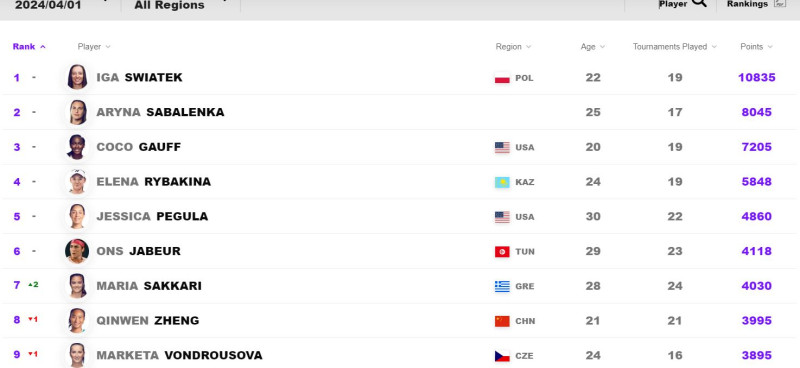800x368 pixels.
Task: Click the Greece flag icon
Action: click(x=502, y=286)
